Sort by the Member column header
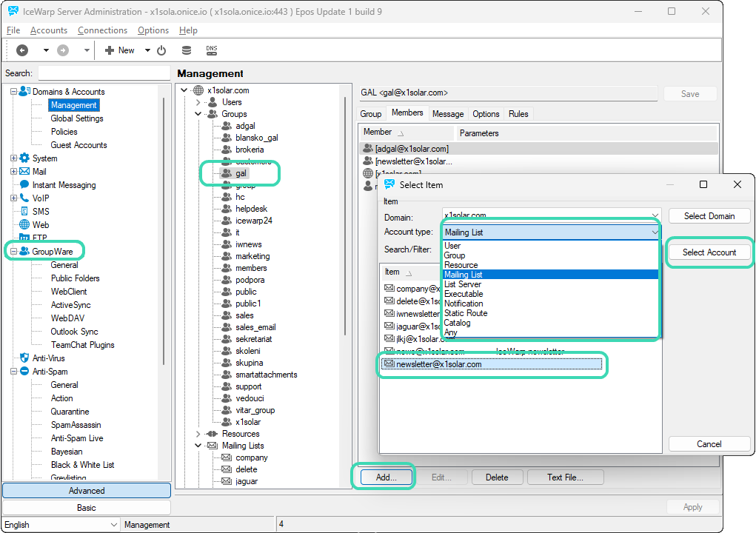Image resolution: width=756 pixels, height=533 pixels. (407, 132)
